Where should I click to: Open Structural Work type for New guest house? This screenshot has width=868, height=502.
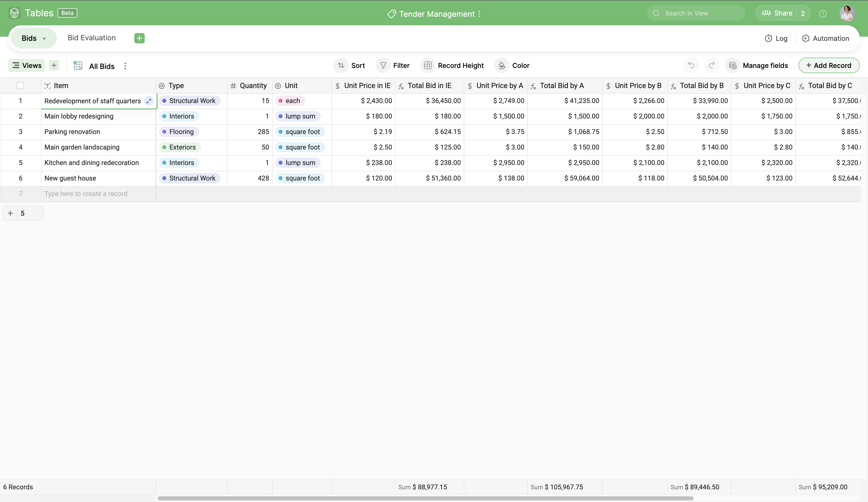click(189, 178)
